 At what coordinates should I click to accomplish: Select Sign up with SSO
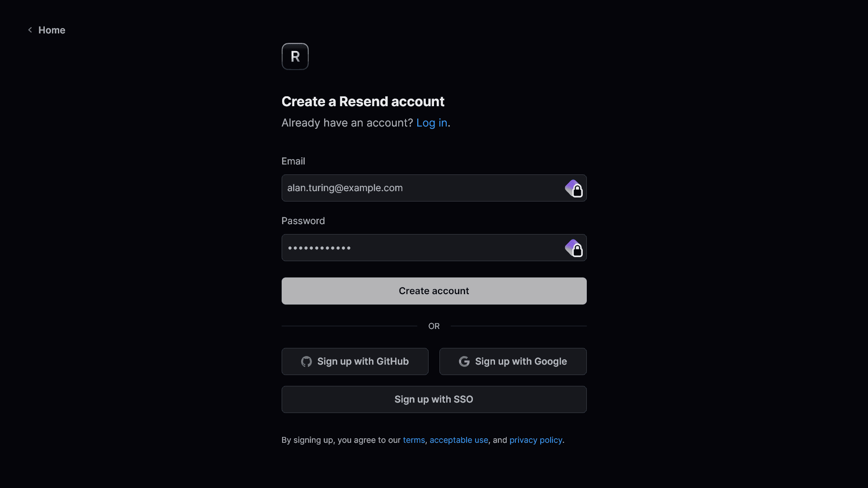(x=434, y=399)
